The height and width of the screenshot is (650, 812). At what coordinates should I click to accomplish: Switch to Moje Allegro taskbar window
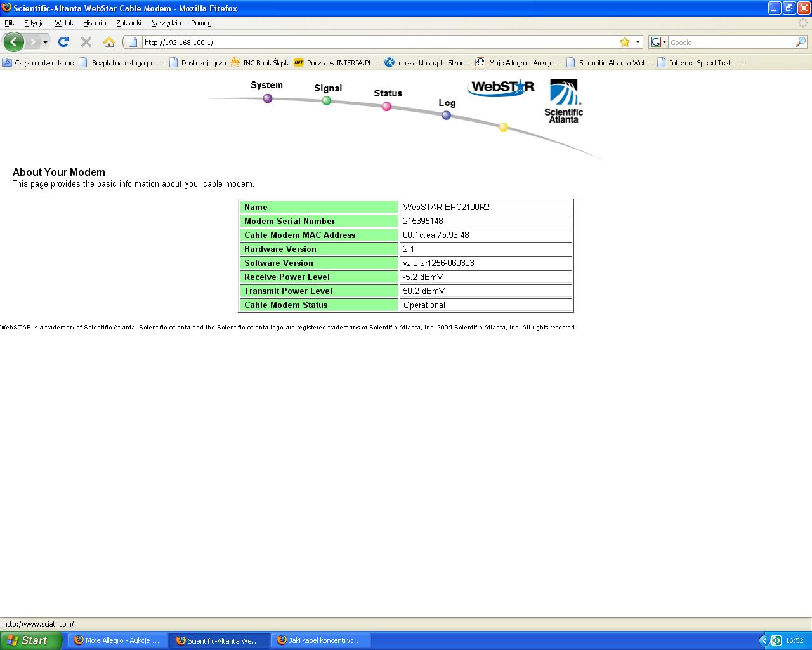pos(119,640)
